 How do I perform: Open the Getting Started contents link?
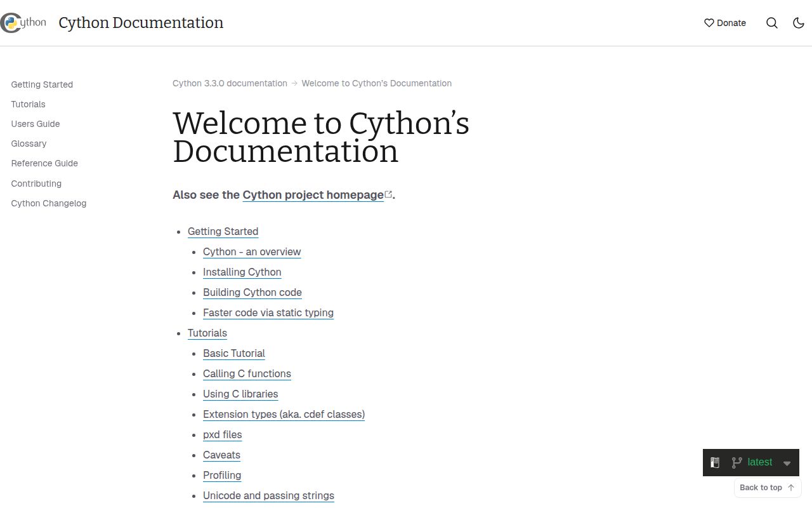pos(223,232)
